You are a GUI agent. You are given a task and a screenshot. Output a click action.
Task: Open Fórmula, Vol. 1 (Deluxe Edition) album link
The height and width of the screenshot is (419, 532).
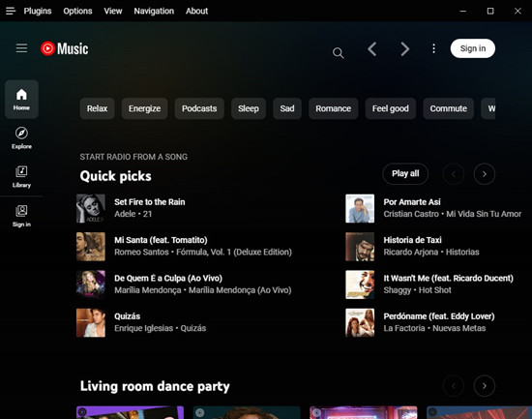click(234, 252)
